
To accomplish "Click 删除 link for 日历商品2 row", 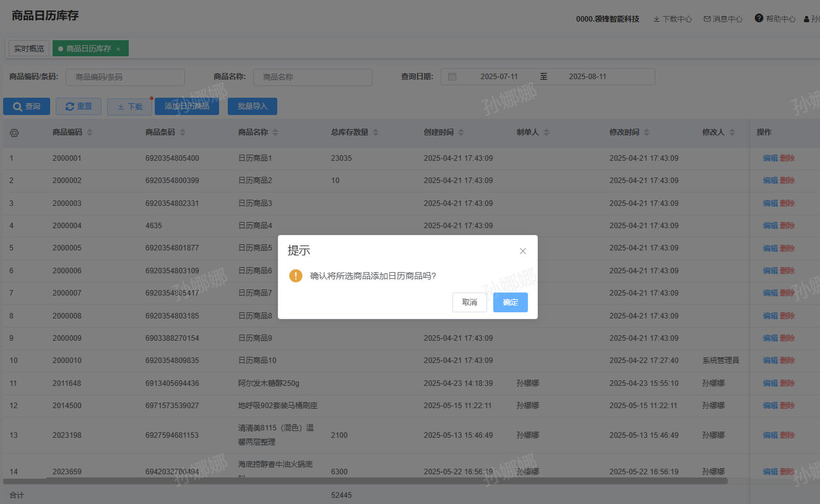I will [x=787, y=181].
